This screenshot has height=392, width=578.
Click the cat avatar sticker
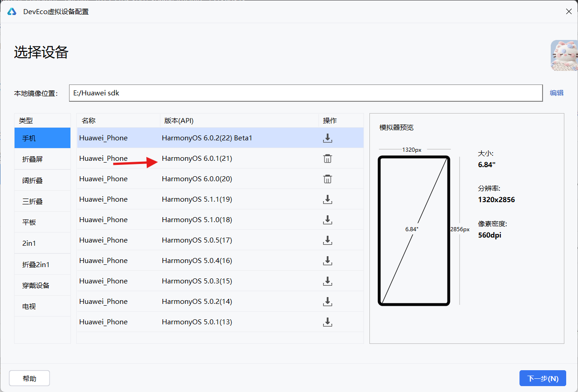[564, 55]
